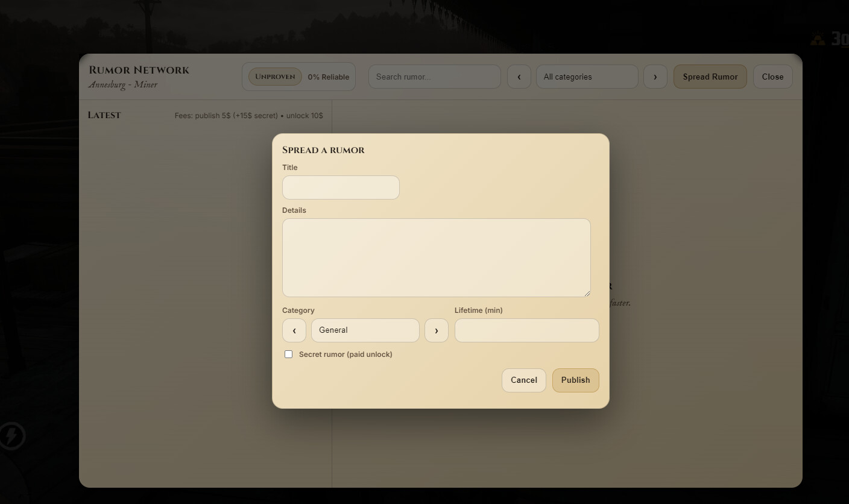Screen dimensions: 849x504
Task: Select previous category in Spread a rumor dialog
Action: click(x=294, y=330)
